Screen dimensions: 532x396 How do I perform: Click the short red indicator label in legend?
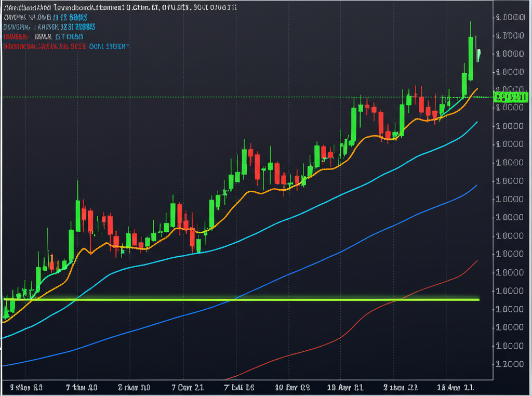(x=16, y=37)
